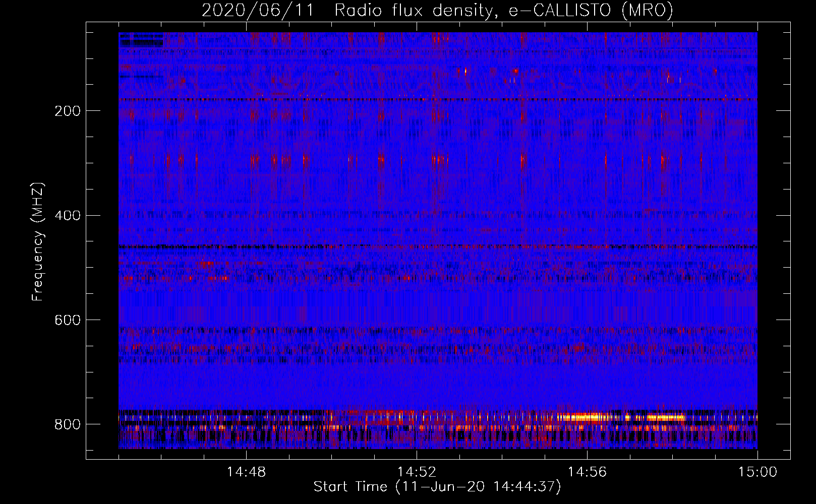Click the 600 frequency tick label
This screenshot has height=504, width=816.
[67, 320]
